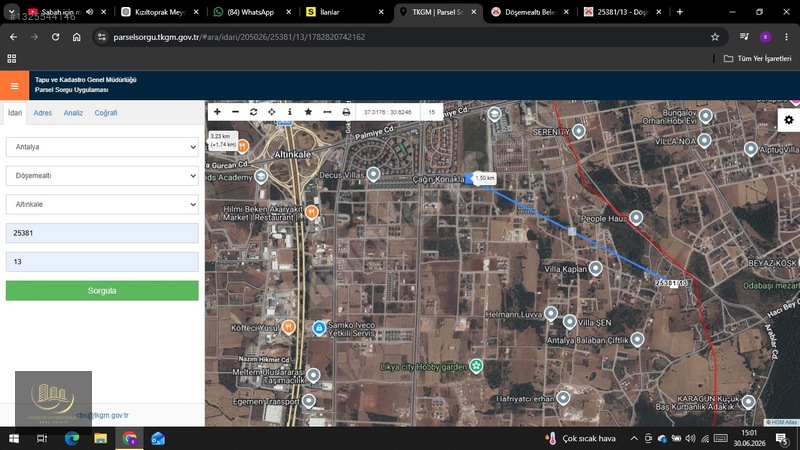The height and width of the screenshot is (450, 800).
Task: Click the Hilmi Beken restaurant marker
Action: coord(312,212)
